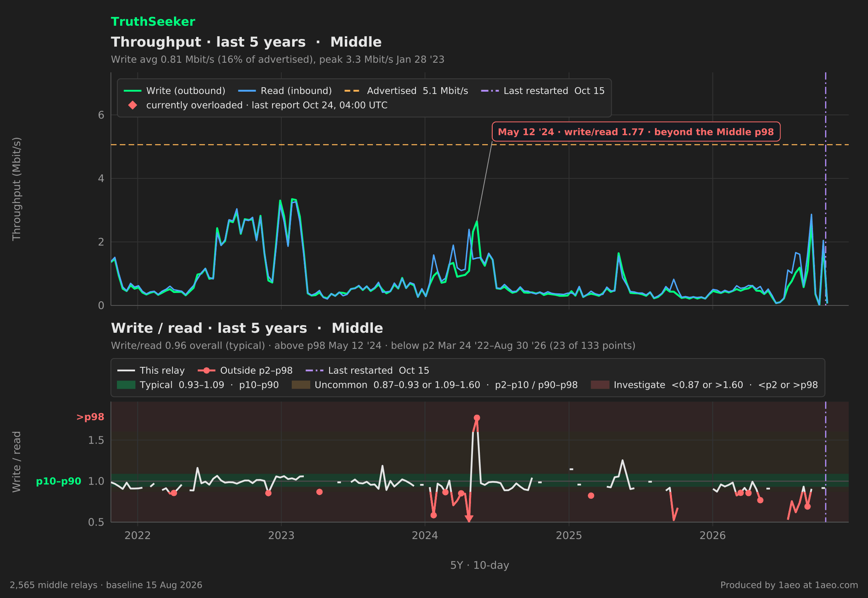Click the 2025 x-axis label
868x598 pixels.
[x=569, y=536]
